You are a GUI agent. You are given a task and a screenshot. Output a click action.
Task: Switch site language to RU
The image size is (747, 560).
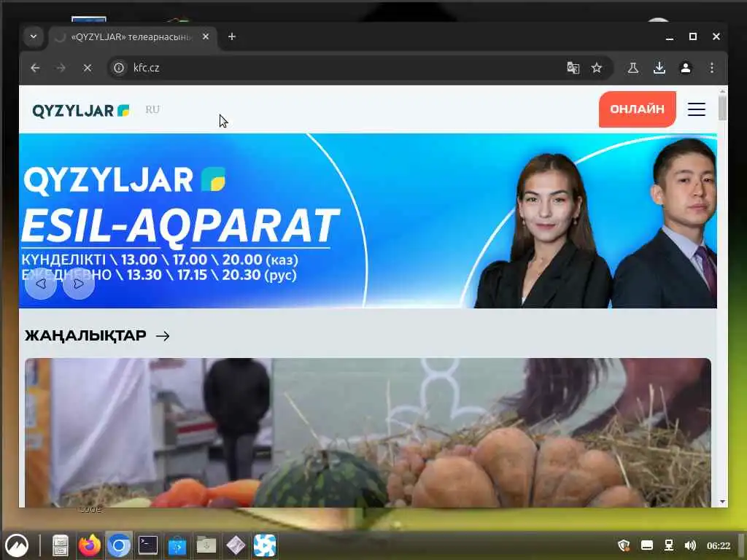pyautogui.click(x=152, y=110)
